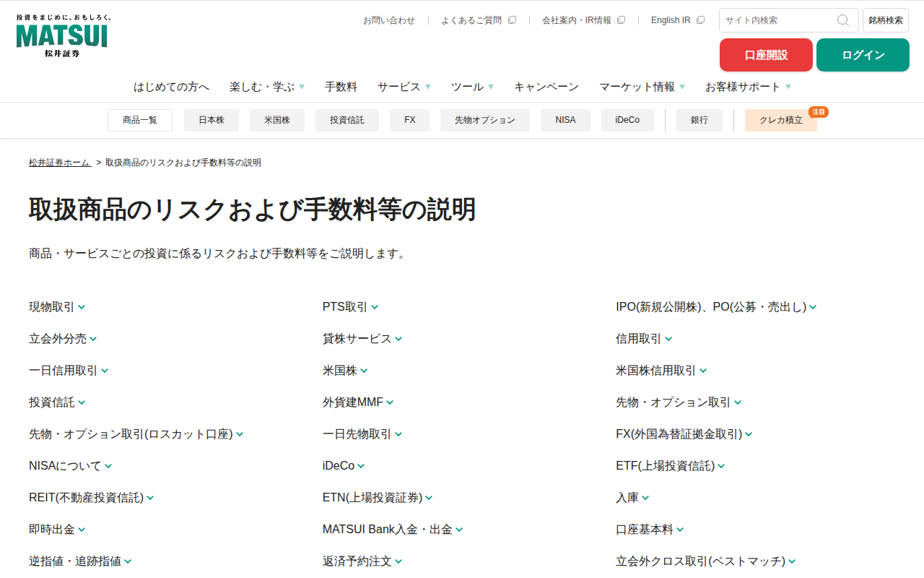This screenshot has height=578, width=924.
Task: Expand the FX(外国為替証拠金取引) section
Action: (x=684, y=434)
